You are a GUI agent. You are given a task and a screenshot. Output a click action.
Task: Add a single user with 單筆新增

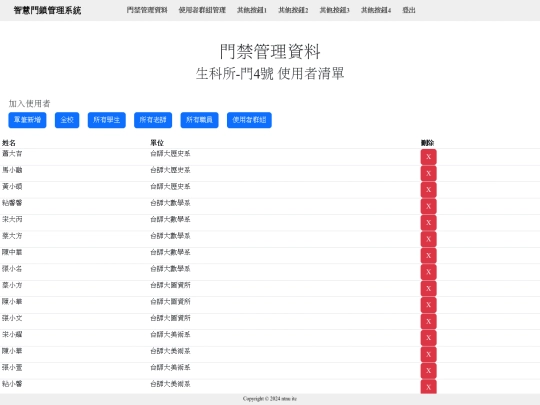point(27,120)
